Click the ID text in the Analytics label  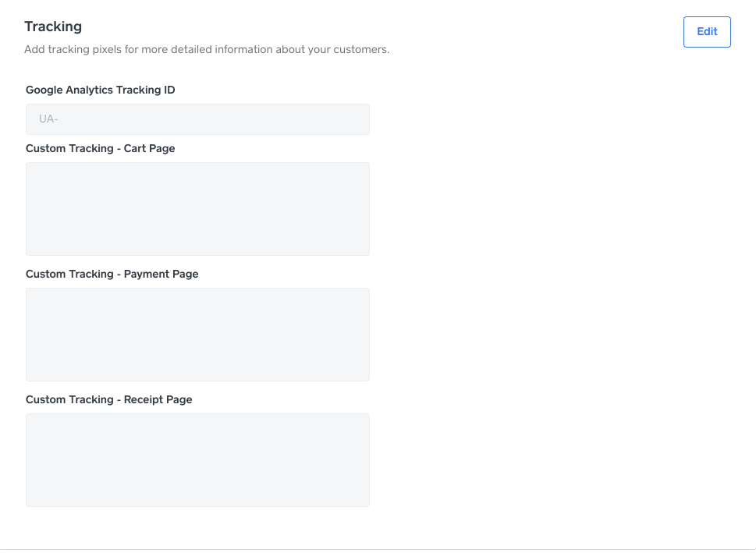(169, 90)
